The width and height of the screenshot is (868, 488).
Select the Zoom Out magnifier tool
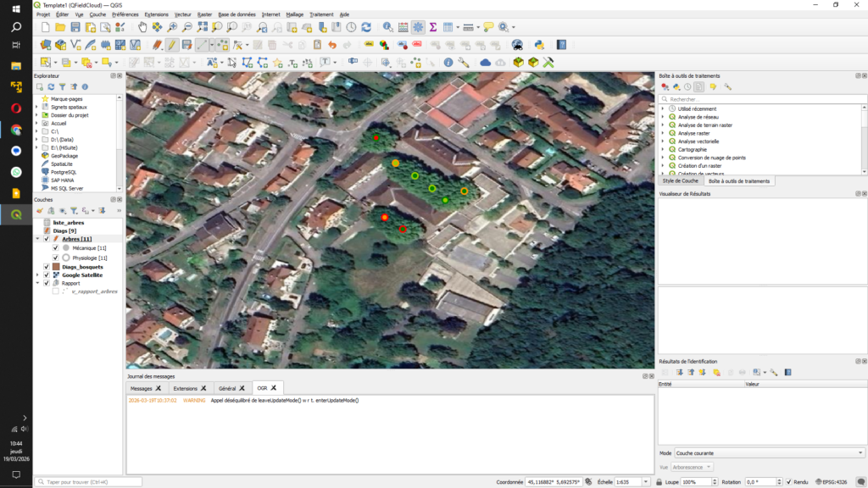[x=187, y=27]
